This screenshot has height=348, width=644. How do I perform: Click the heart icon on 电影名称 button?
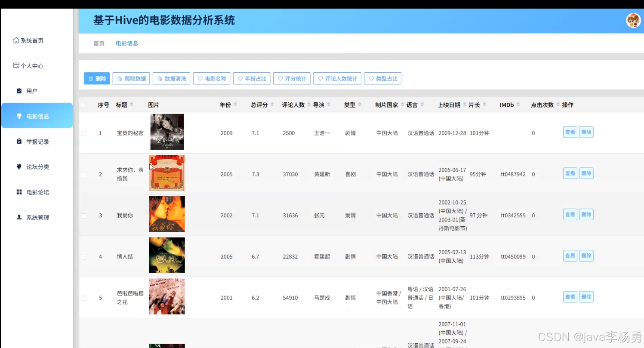click(200, 79)
